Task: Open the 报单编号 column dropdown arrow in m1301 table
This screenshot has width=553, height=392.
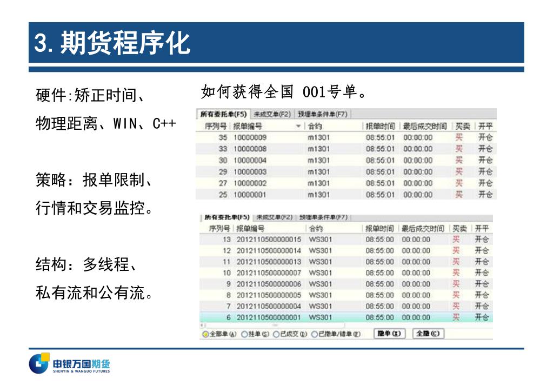Action: point(298,126)
